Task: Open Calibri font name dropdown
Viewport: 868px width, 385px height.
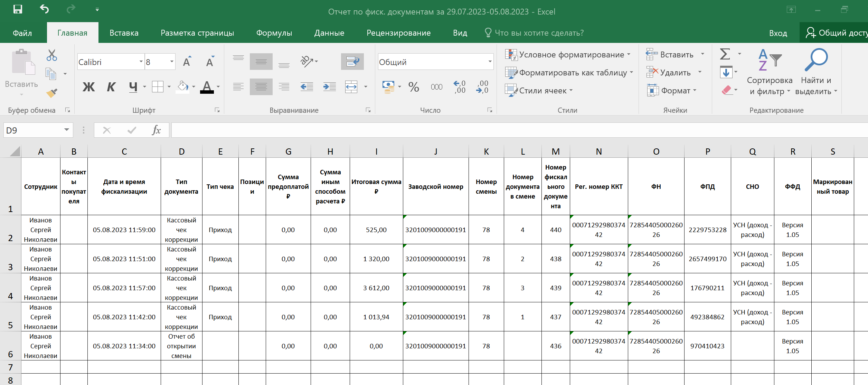Action: click(141, 62)
